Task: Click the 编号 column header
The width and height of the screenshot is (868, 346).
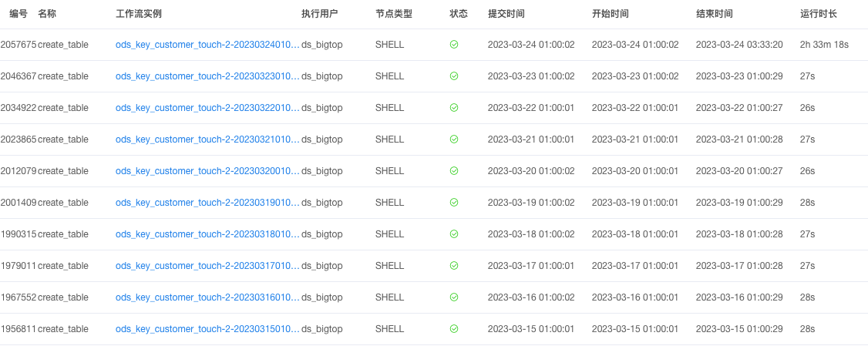Action: point(19,14)
